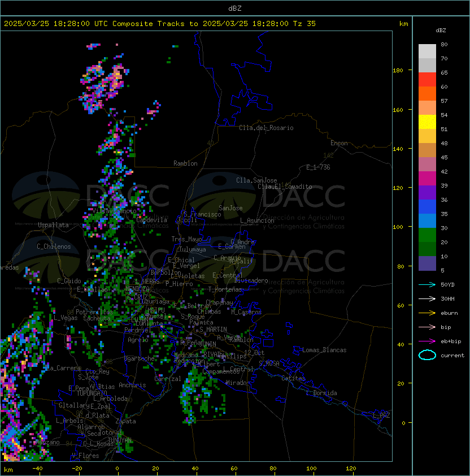Screen dimensions: 470x476
Task: Click the 'Divisadero' place label
Action: pyautogui.click(x=251, y=280)
